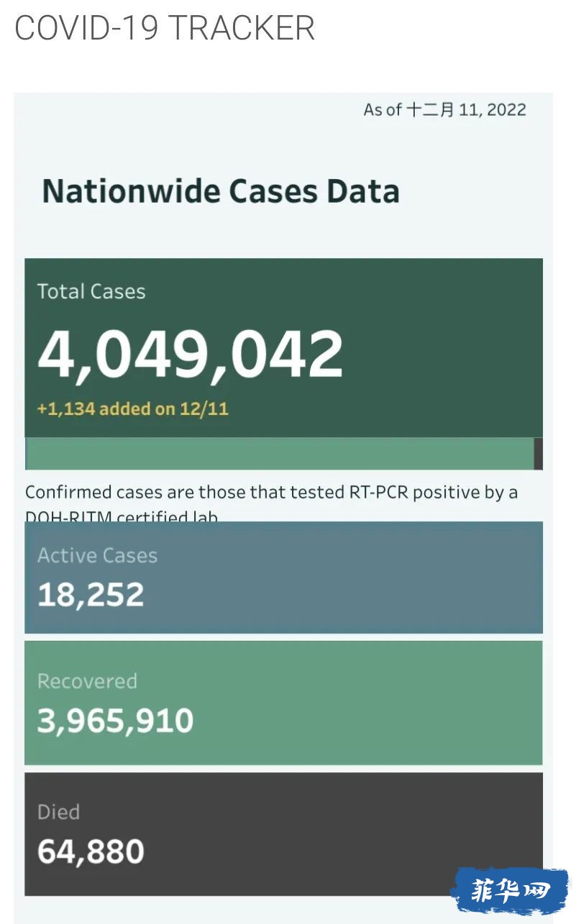The image size is (576, 924).
Task: Click the 4,049,042 total cases number
Action: pos(191,354)
